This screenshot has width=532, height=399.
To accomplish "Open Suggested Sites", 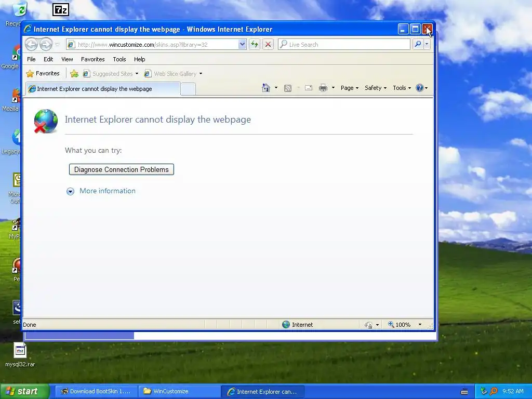I will tap(111, 74).
